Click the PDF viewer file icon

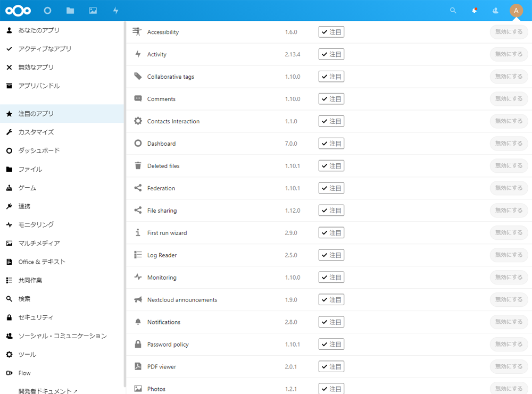point(138,366)
